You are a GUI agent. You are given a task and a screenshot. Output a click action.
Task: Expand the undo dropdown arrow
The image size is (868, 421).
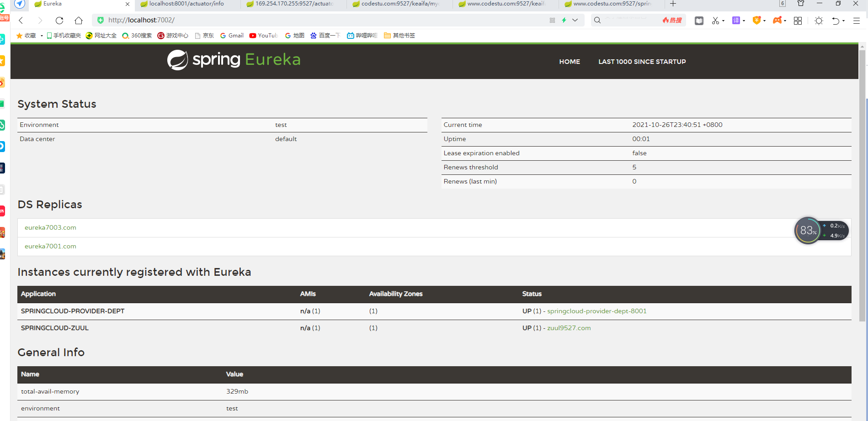coord(843,21)
